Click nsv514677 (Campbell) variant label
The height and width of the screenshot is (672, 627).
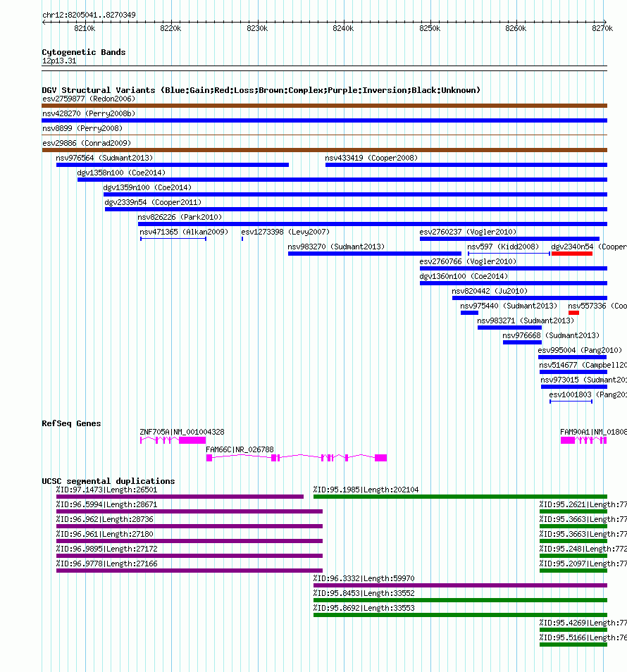click(583, 365)
